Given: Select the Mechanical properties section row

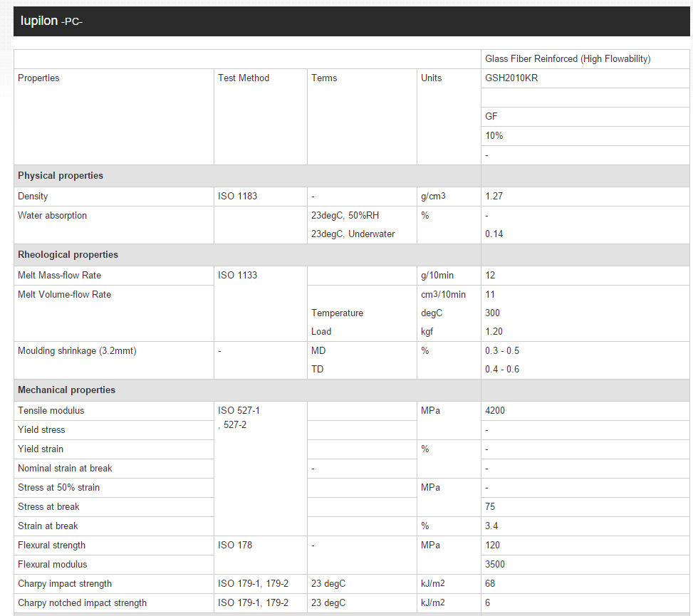Looking at the screenshot, I should (x=66, y=390).
